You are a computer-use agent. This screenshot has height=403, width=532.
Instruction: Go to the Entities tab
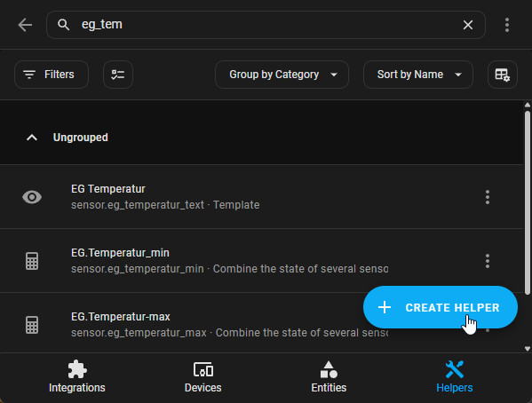point(329,376)
